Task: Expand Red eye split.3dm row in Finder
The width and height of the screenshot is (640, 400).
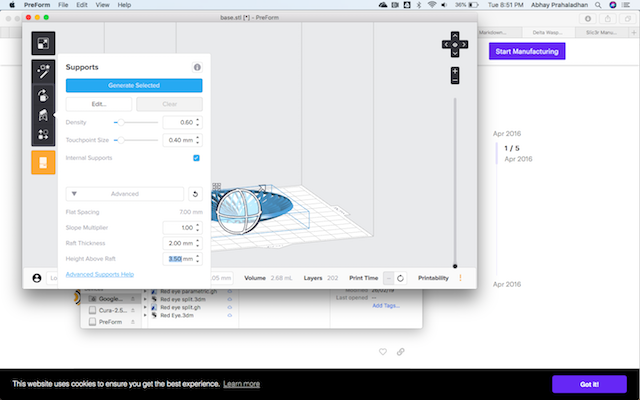Action: point(145,299)
